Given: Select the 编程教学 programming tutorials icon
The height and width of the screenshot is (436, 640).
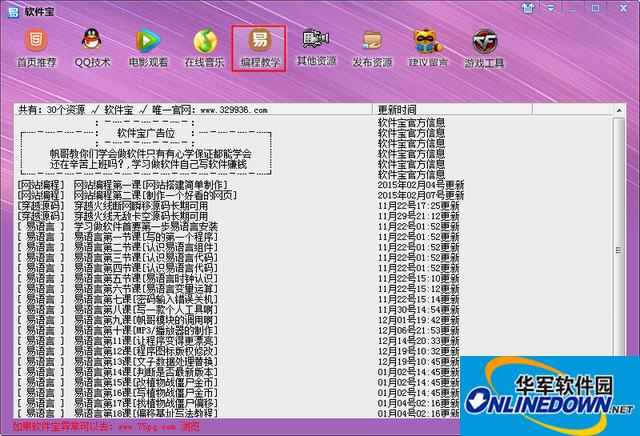Looking at the screenshot, I should [x=259, y=48].
